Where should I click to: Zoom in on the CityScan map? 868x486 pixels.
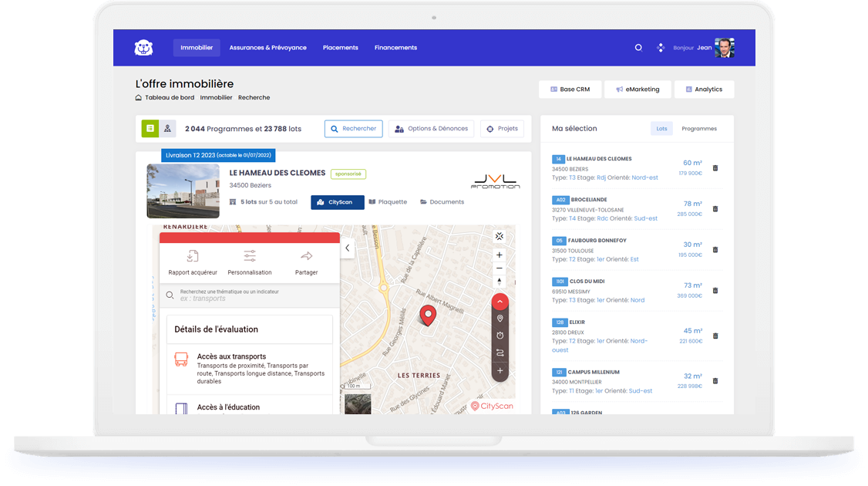500,255
